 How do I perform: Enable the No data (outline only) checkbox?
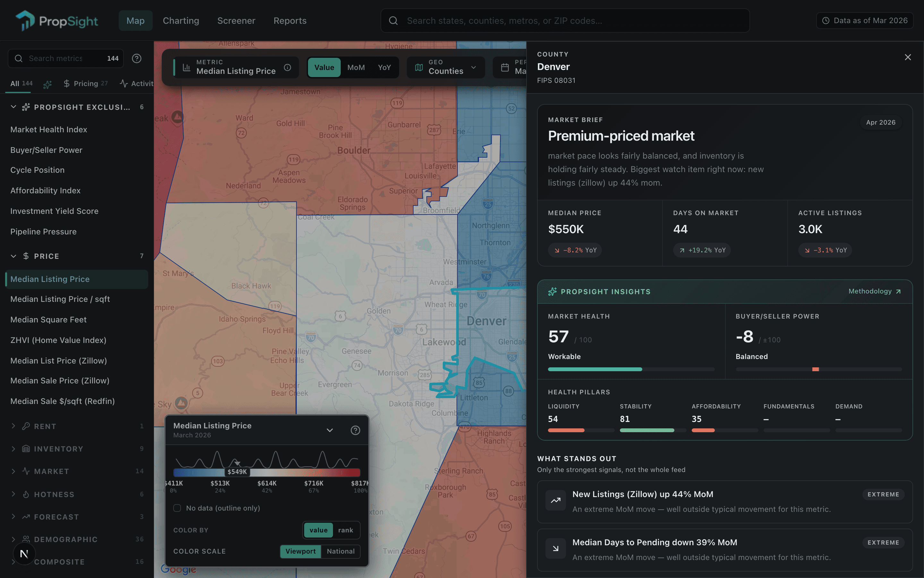[x=177, y=508]
